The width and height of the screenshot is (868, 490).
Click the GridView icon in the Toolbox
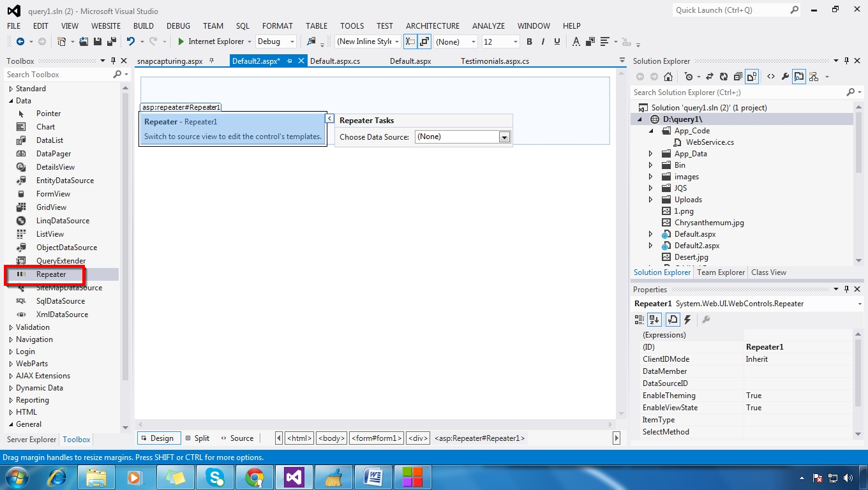tap(21, 207)
